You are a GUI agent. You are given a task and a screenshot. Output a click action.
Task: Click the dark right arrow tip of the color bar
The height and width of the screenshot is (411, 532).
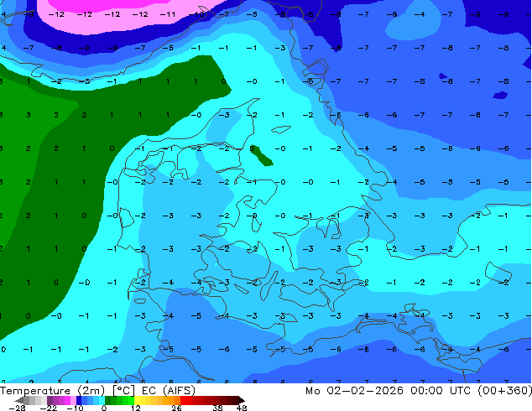coord(242,400)
